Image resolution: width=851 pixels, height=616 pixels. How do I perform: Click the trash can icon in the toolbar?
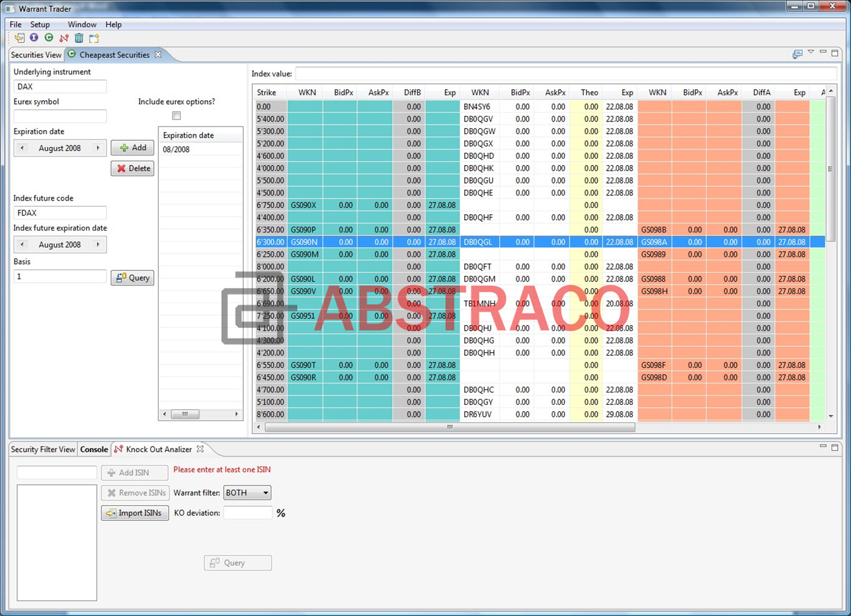79,38
